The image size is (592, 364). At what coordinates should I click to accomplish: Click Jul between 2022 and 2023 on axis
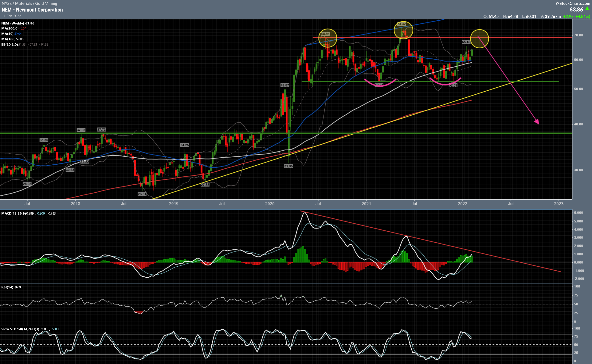pos(511,204)
